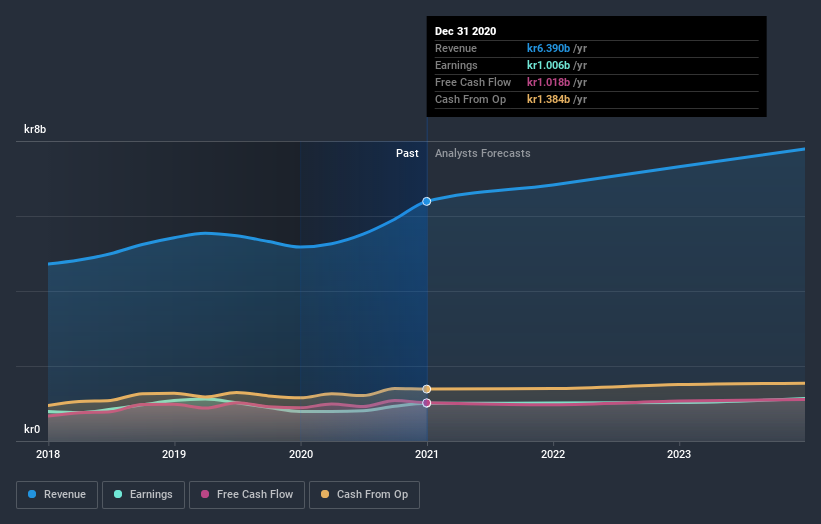Click the Free Cash Flow tooltip row label
Image resolution: width=821 pixels, height=524 pixels.
[473, 82]
